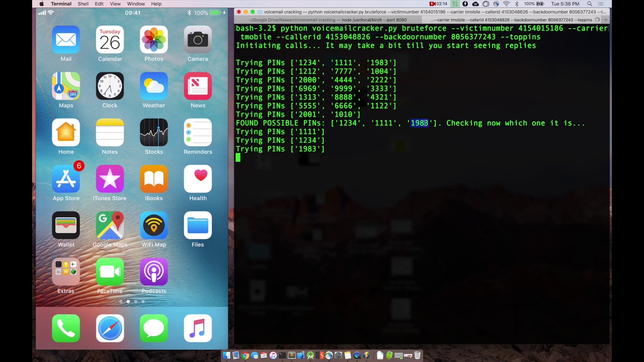This screenshot has height=362, width=644.
Task: Open the Trash in the dock
Action: [x=417, y=355]
